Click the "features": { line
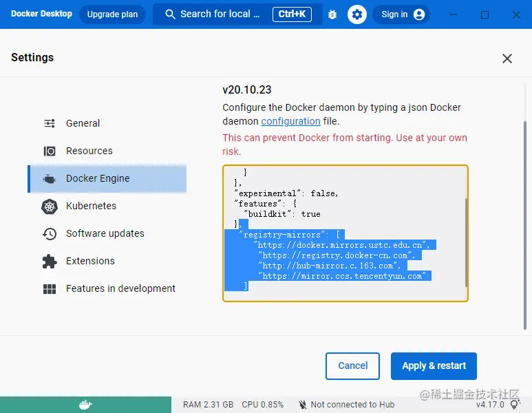 (x=266, y=204)
